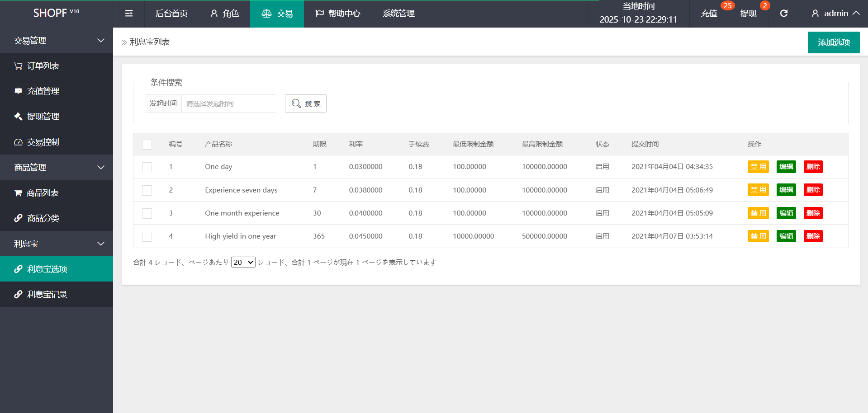Open 交易控制 with the gauge icon

tap(43, 142)
